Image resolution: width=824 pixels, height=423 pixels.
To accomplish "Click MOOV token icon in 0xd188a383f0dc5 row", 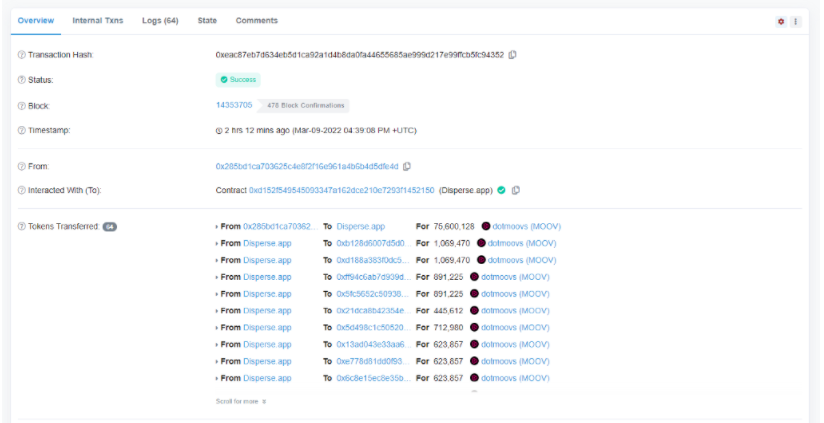I will coord(481,260).
